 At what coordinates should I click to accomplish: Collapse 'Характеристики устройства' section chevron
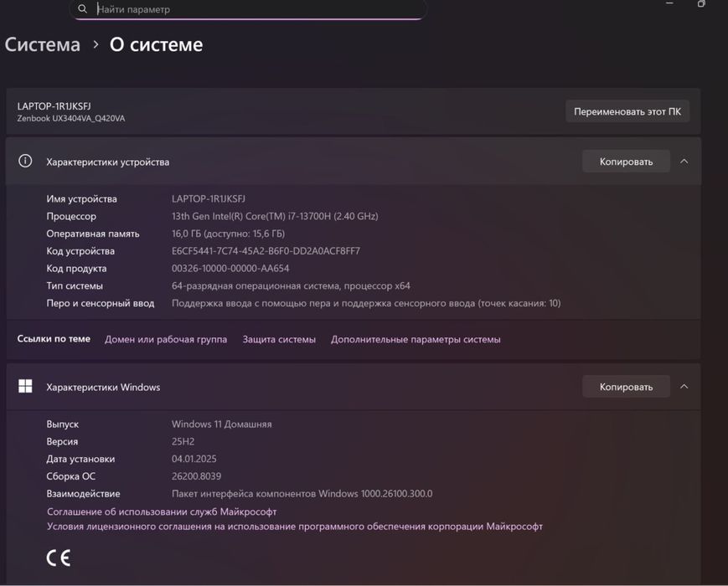tap(684, 162)
